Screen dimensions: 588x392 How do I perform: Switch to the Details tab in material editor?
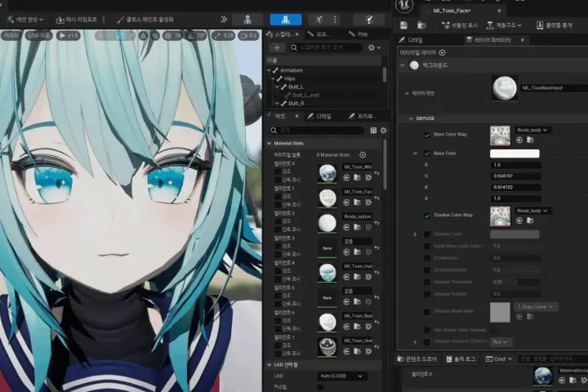tap(411, 40)
